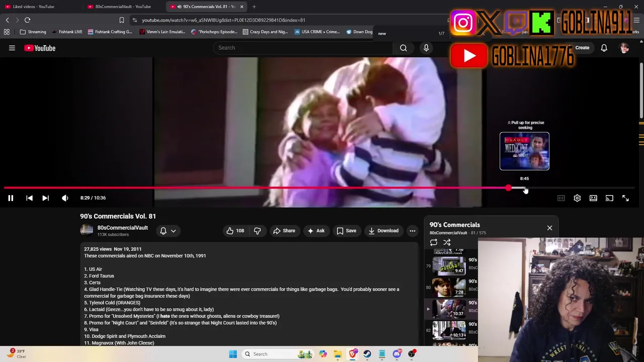Toggle shuffle playlist
The image size is (644, 362).
[x=447, y=242]
